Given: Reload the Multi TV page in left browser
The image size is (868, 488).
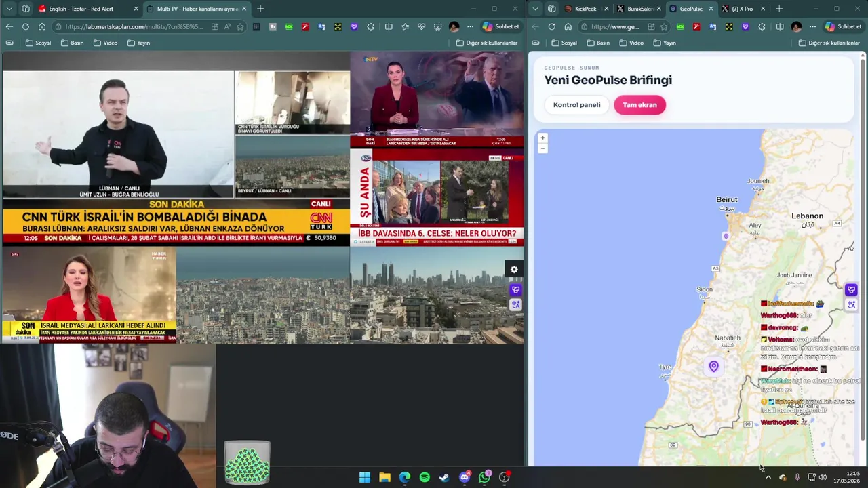Looking at the screenshot, I should pos(25,26).
